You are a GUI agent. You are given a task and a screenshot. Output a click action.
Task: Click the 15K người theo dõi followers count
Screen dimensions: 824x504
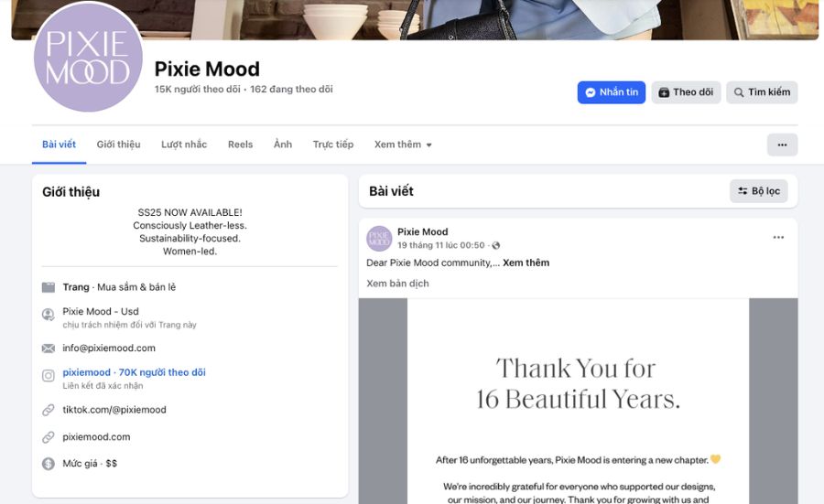click(x=198, y=90)
